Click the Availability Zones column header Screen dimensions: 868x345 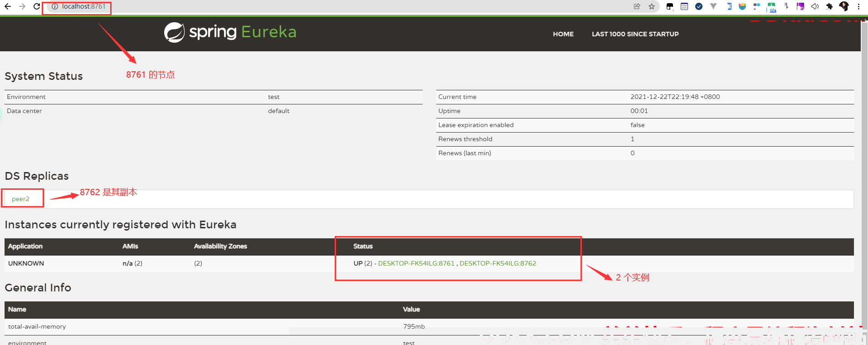[x=220, y=246]
